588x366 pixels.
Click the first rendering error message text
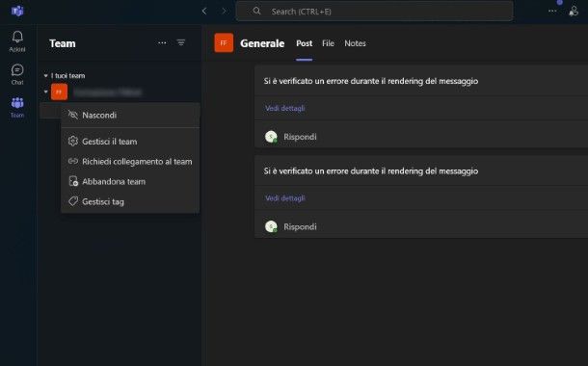(x=371, y=81)
